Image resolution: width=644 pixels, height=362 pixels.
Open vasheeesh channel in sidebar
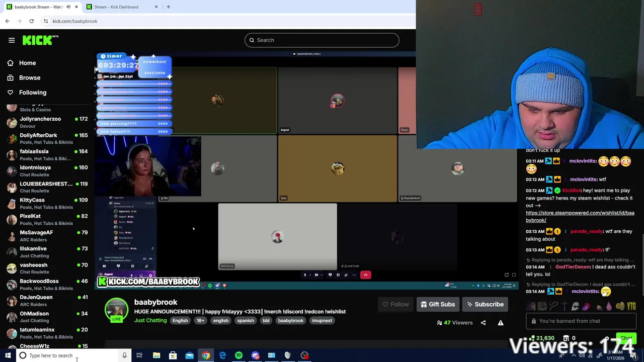pos(46,268)
